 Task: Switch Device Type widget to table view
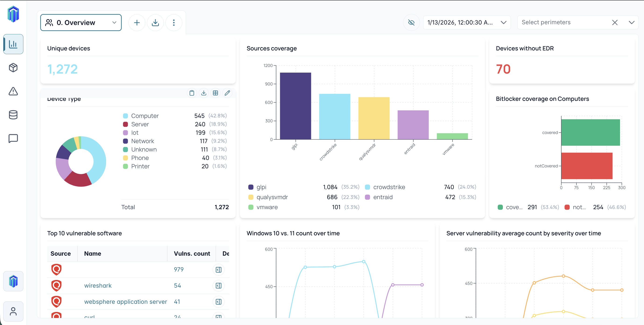coord(215,93)
